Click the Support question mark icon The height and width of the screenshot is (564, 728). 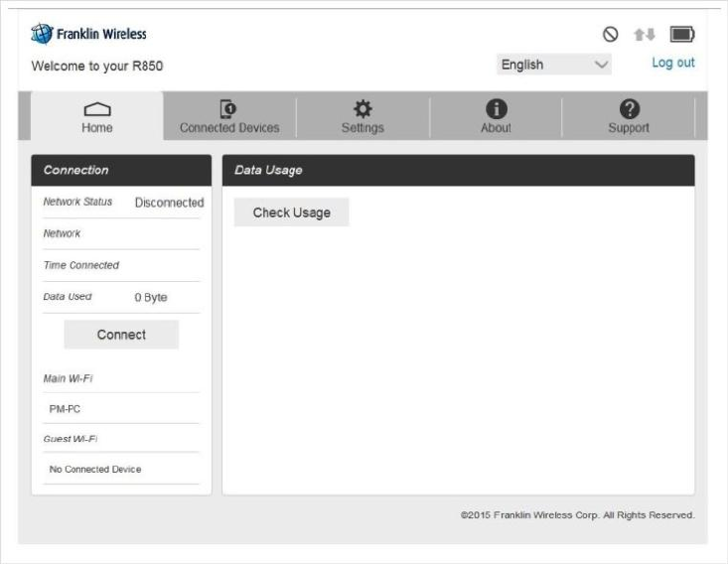click(629, 109)
